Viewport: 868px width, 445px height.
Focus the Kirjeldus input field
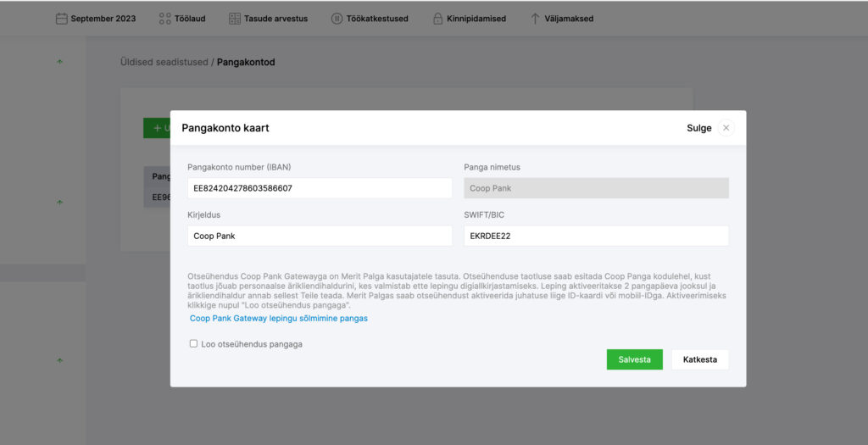tap(320, 236)
